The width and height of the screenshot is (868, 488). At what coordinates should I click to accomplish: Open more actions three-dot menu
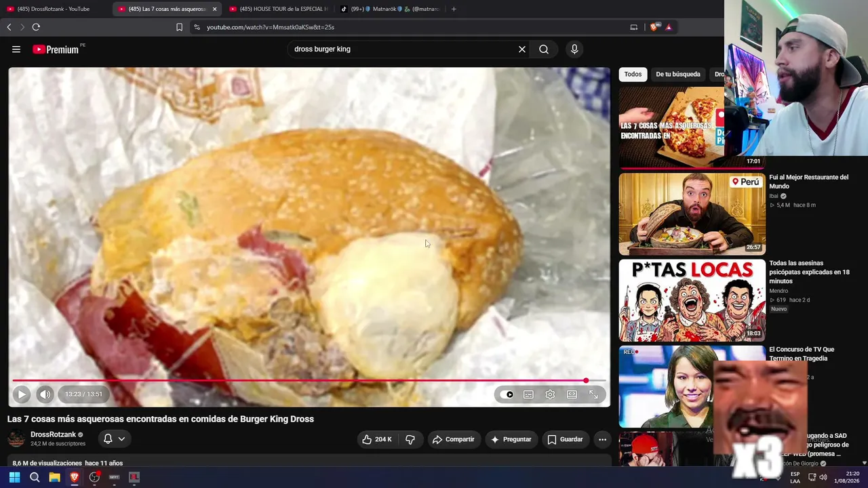602,439
